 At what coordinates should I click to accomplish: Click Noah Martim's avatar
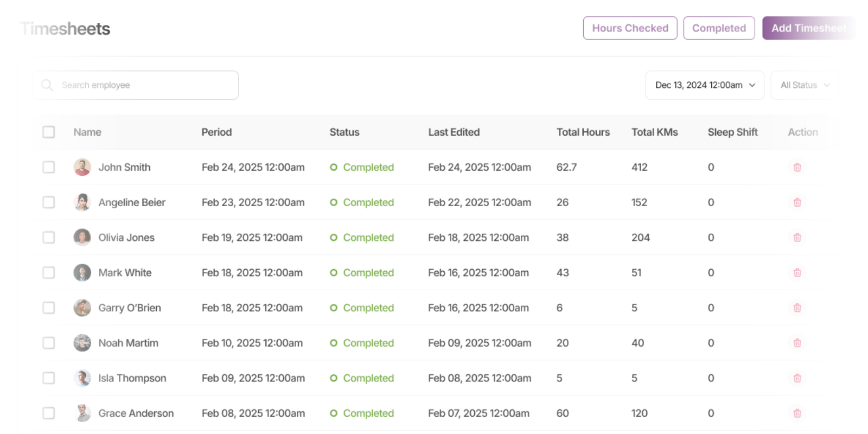coord(82,343)
